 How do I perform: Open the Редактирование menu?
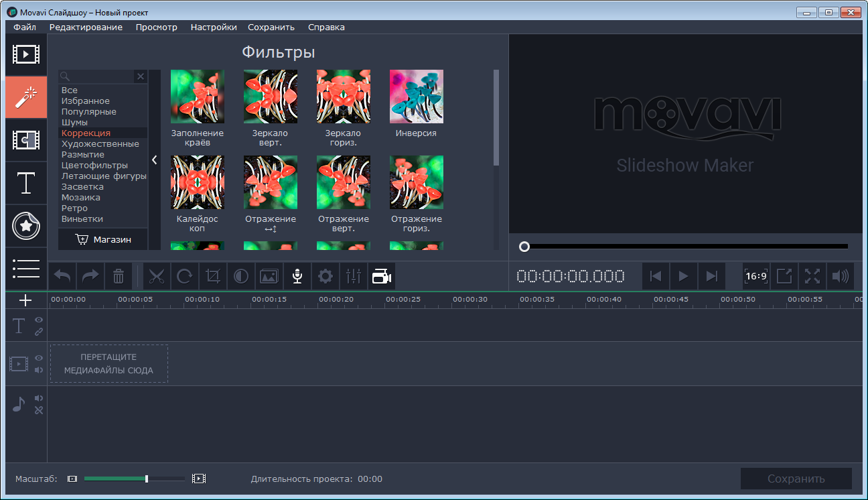[x=86, y=27]
